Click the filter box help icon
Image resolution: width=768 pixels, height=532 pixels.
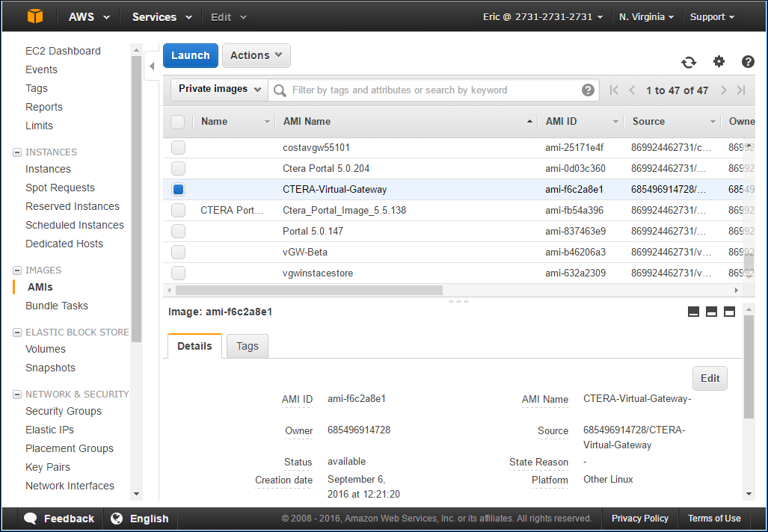tap(588, 90)
